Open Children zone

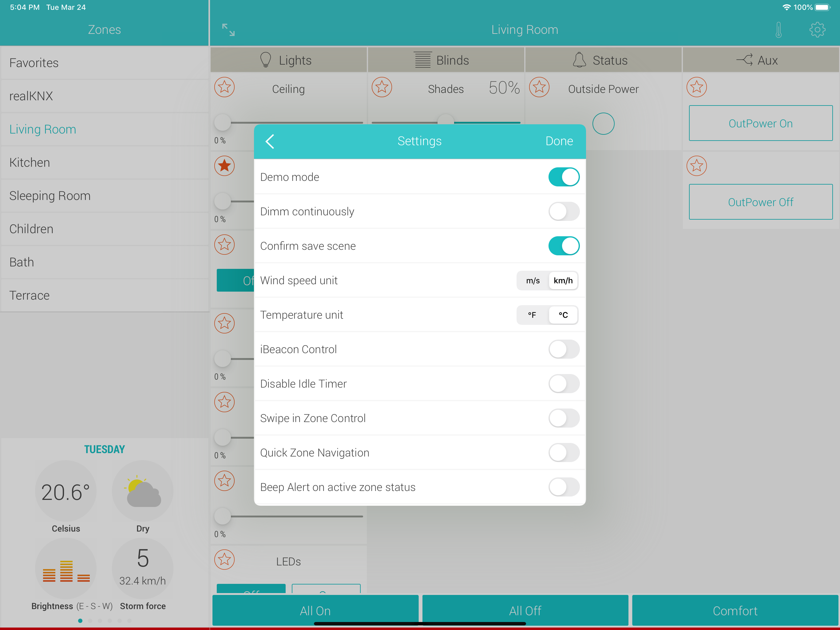click(105, 229)
